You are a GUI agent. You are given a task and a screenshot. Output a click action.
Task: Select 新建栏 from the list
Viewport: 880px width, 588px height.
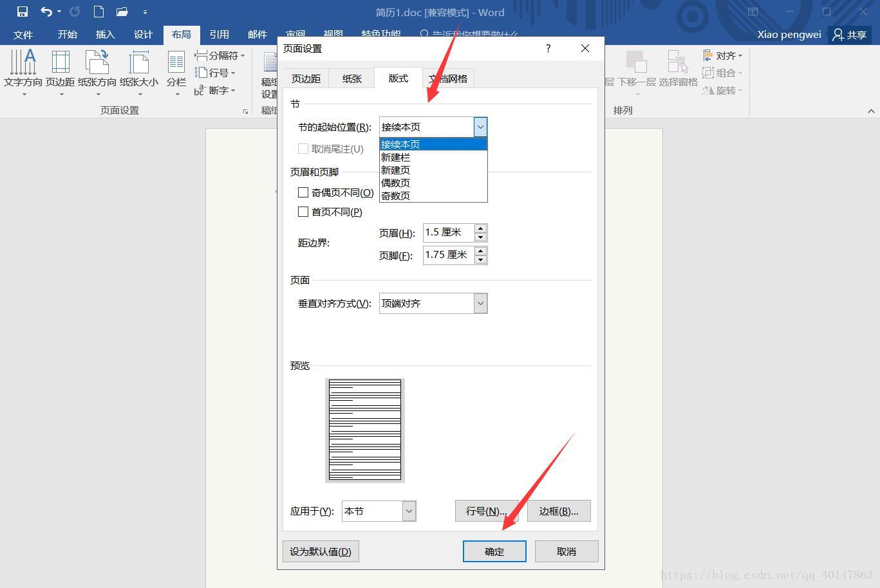tap(433, 157)
